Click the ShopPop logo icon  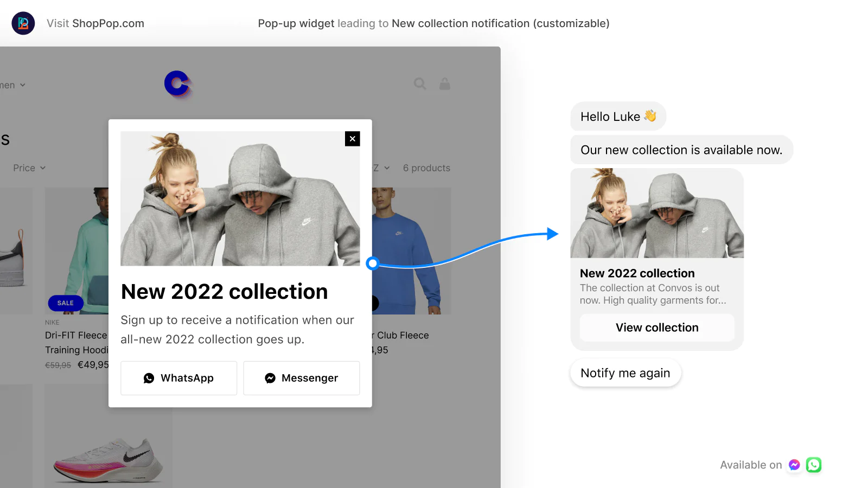23,23
